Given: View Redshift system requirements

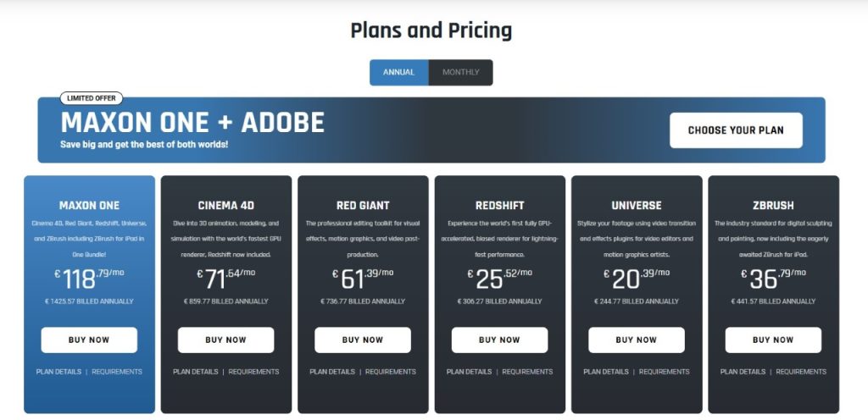Looking at the screenshot, I should (x=527, y=372).
